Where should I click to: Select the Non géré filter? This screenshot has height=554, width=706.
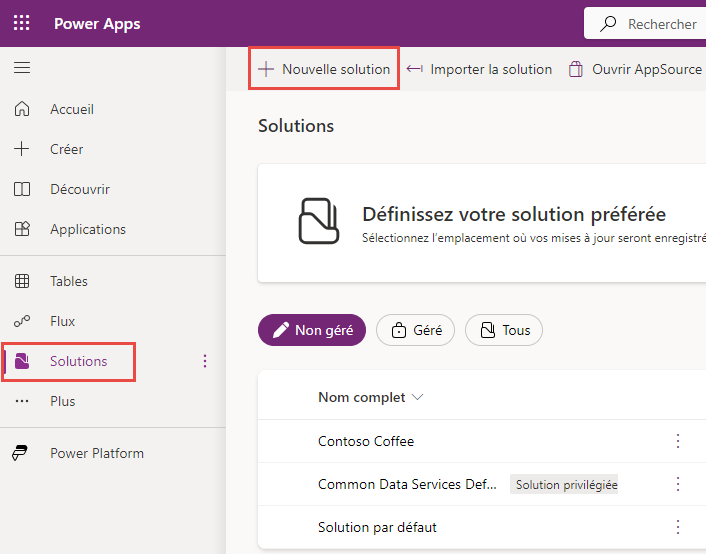click(312, 330)
